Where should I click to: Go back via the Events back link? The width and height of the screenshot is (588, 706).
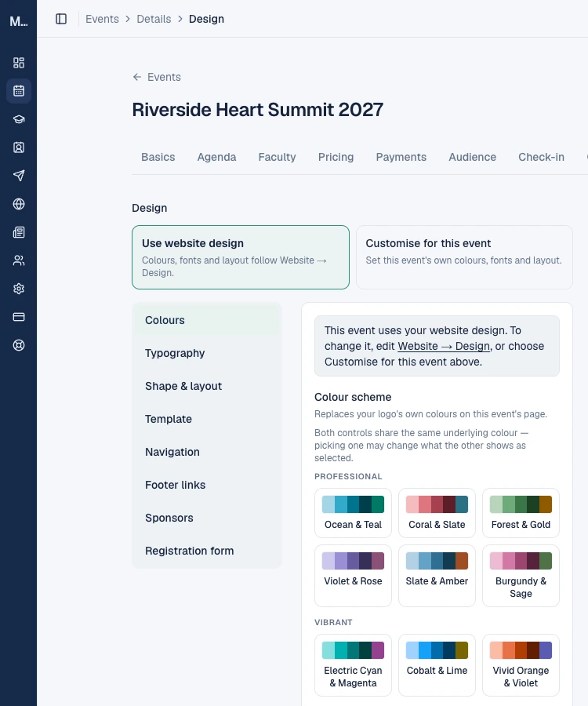coord(157,77)
